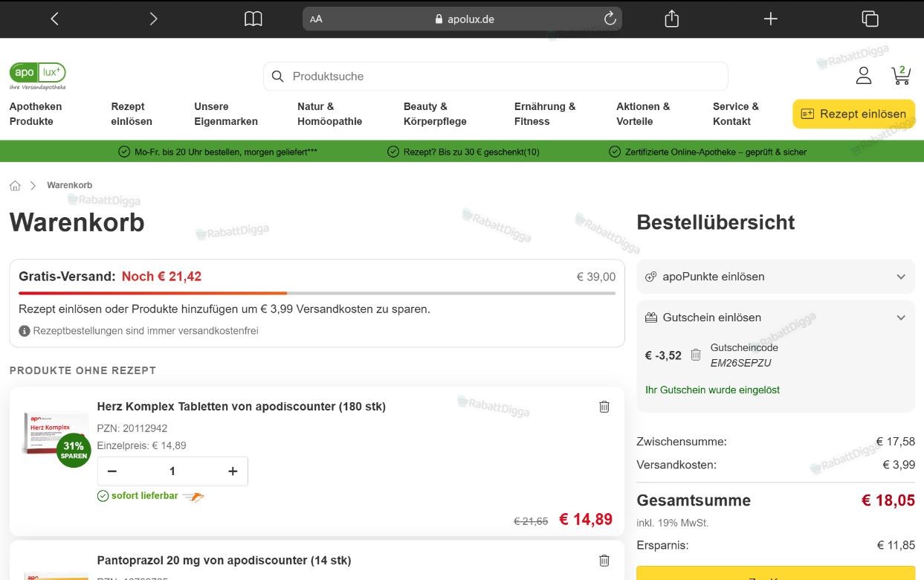Image resolution: width=924 pixels, height=580 pixels.
Task: Open Ernährung & Fitness menu
Action: (x=545, y=114)
